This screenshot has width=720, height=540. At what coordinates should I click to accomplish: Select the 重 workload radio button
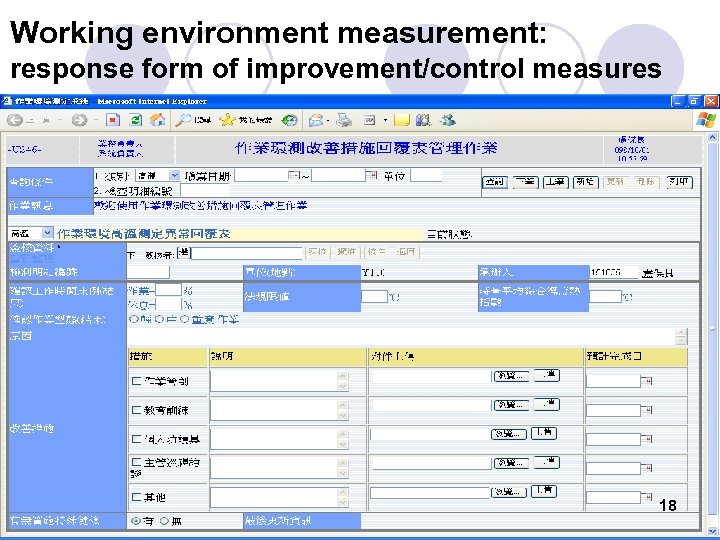pyautogui.click(x=185, y=319)
